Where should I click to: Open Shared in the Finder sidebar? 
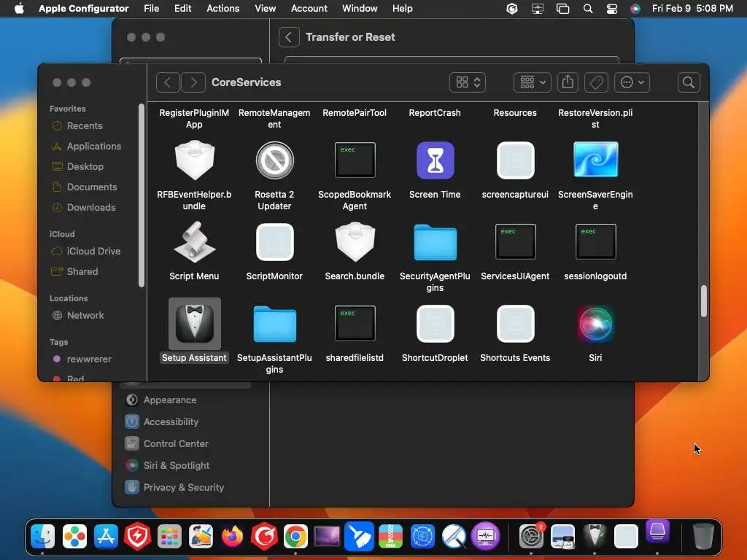82,271
